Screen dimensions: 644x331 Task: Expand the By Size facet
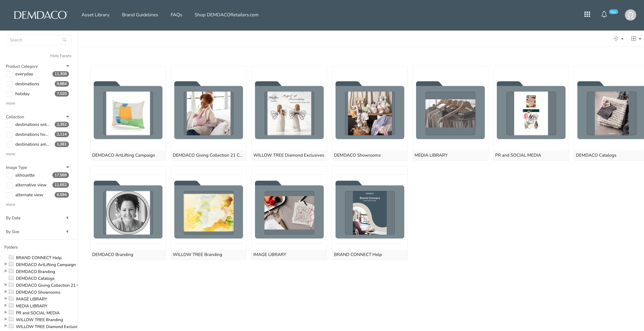coord(67,231)
